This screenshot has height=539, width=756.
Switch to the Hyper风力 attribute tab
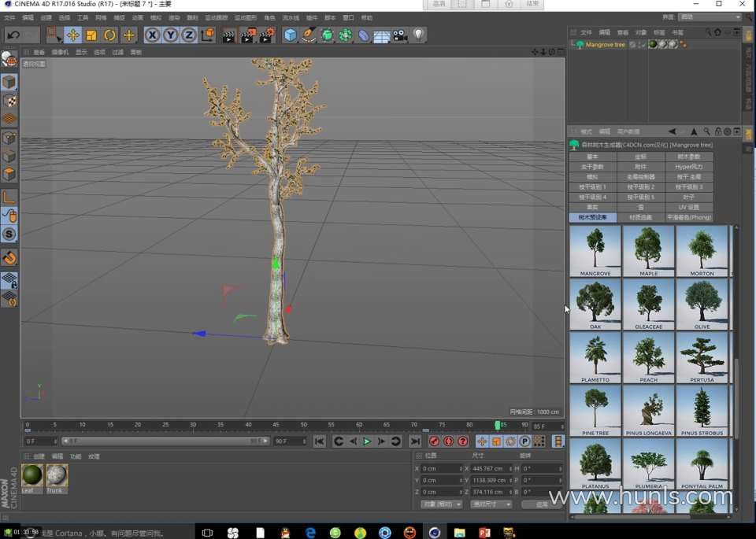(x=688, y=167)
